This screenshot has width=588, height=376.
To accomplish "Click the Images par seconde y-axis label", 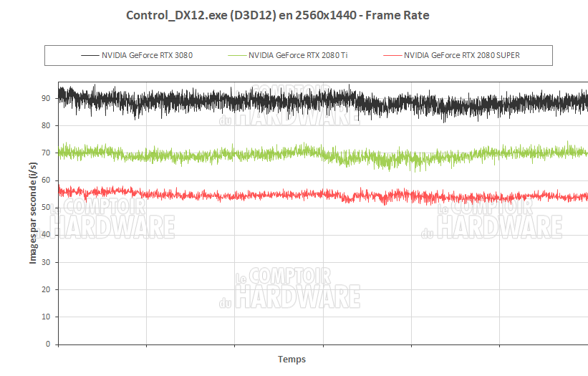I will [33, 213].
